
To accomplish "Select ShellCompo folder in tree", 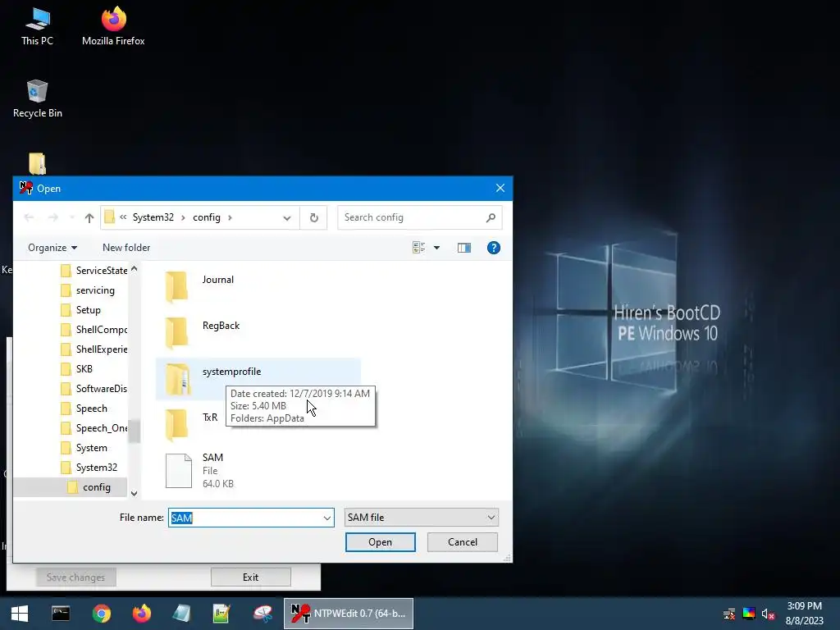I will click(x=94, y=330).
